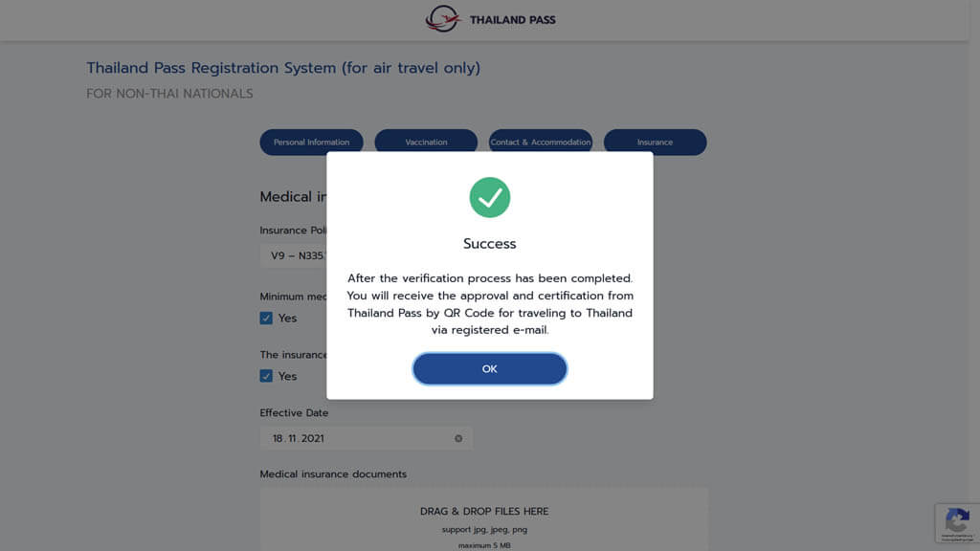Click the Thailand Pass airplane logo
The height and width of the screenshot is (551, 980).
[x=443, y=19]
